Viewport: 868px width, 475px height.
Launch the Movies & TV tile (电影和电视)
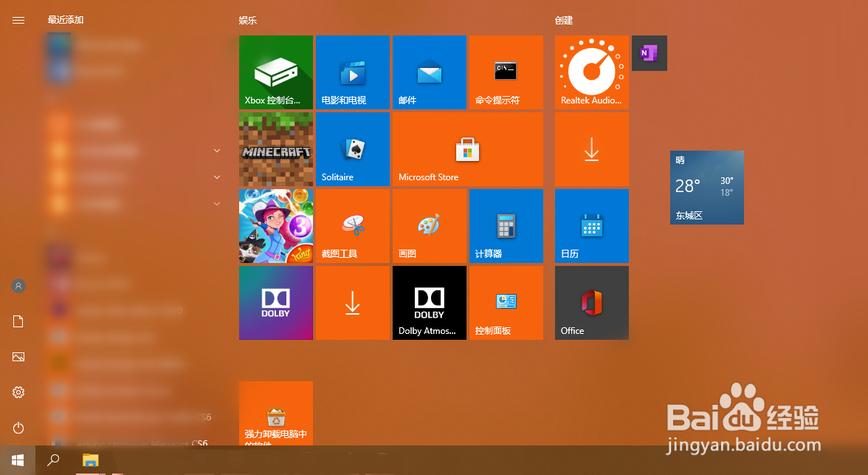(353, 72)
